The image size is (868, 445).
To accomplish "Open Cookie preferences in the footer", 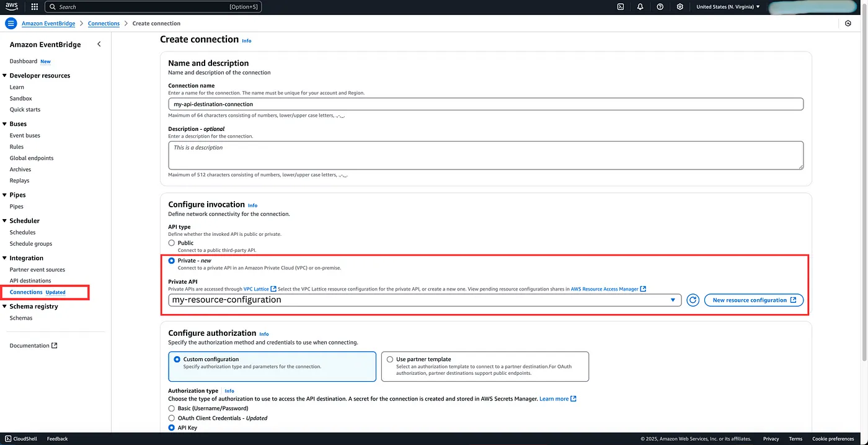I will [x=833, y=439].
